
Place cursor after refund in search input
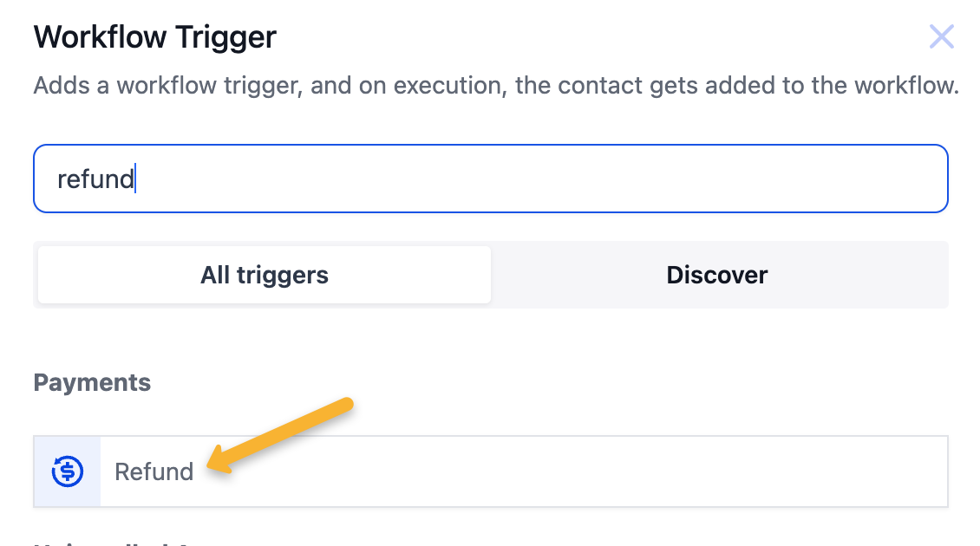pyautogui.click(x=136, y=179)
